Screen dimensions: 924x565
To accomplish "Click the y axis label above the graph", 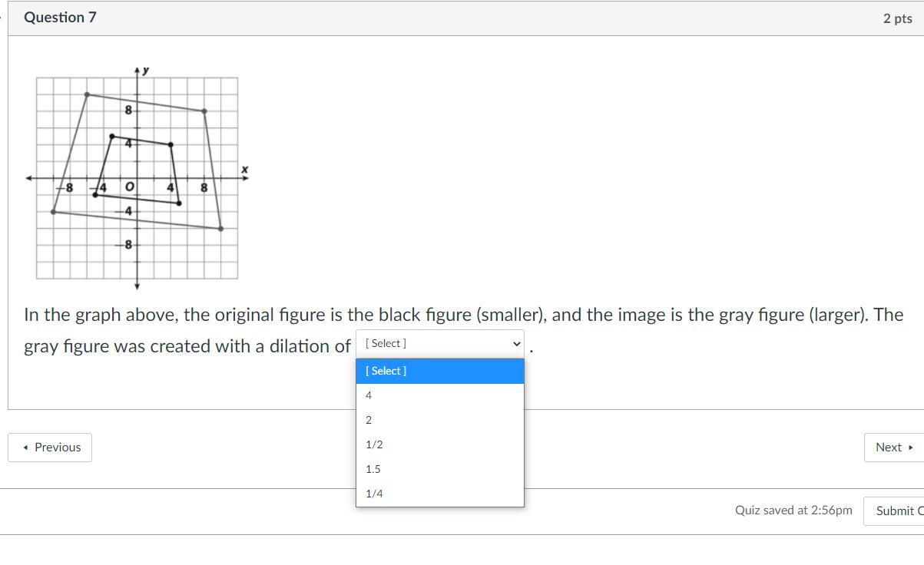I will pyautogui.click(x=146, y=71).
